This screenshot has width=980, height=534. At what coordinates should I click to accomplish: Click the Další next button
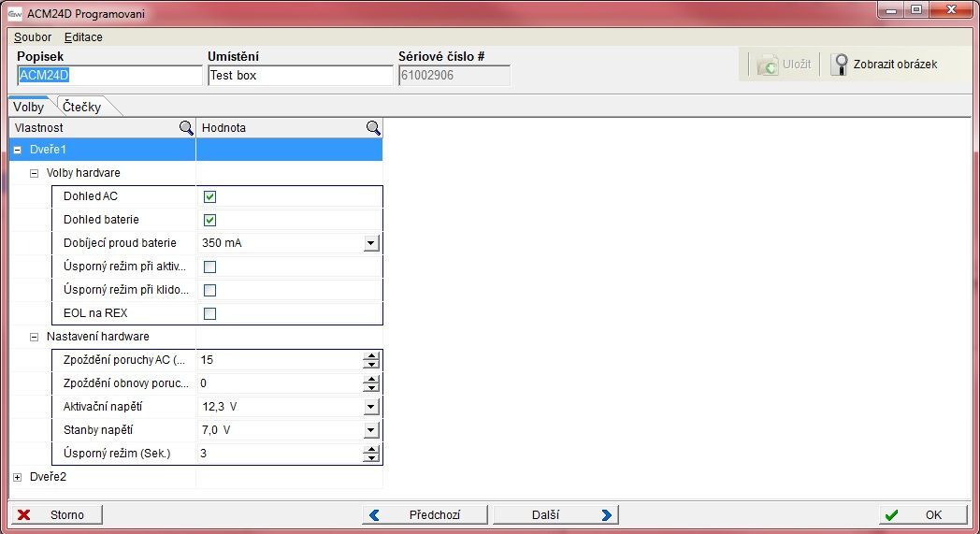coord(557,514)
